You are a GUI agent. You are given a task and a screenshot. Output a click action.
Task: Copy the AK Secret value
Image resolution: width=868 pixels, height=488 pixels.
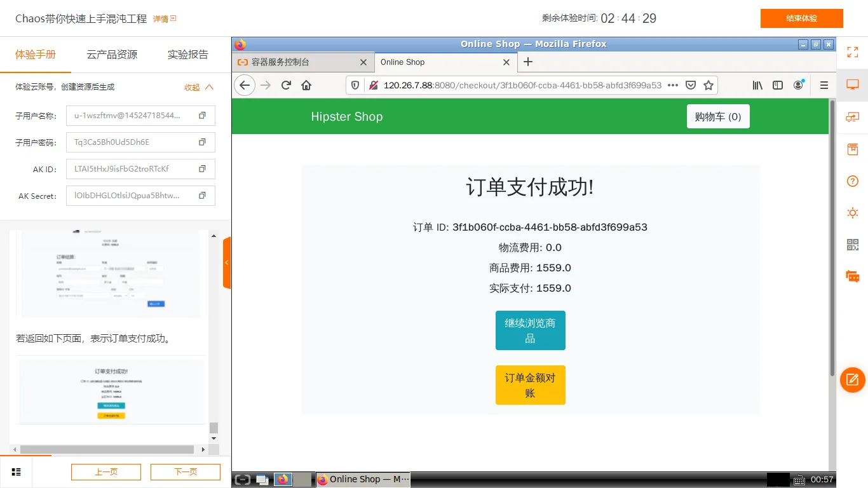[x=202, y=196]
